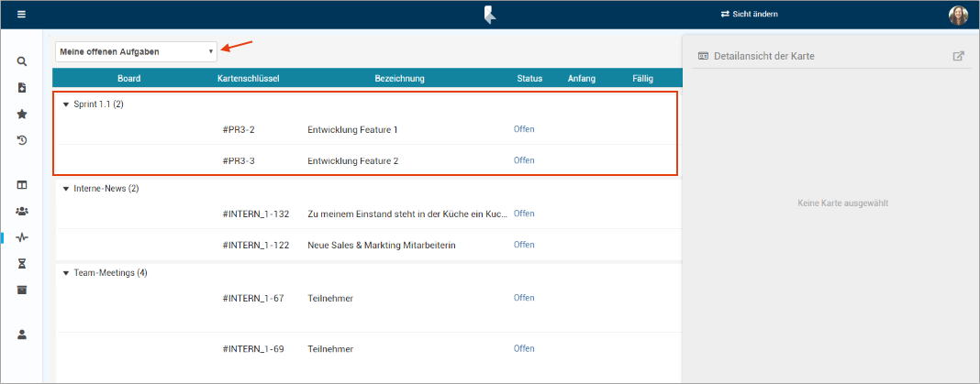Open the Meine offenen Aufgaben dropdown
The image size is (980, 384).
tap(136, 51)
